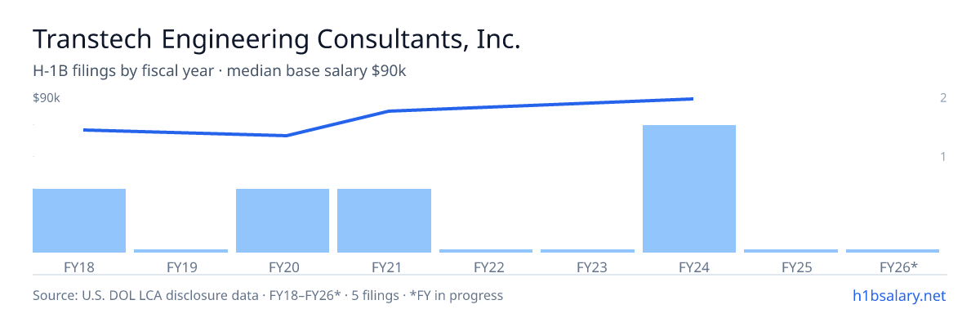Image resolution: width=980 pixels, height=327 pixels.
Task: Click the source disclosure footnote text
Action: [x=268, y=295]
